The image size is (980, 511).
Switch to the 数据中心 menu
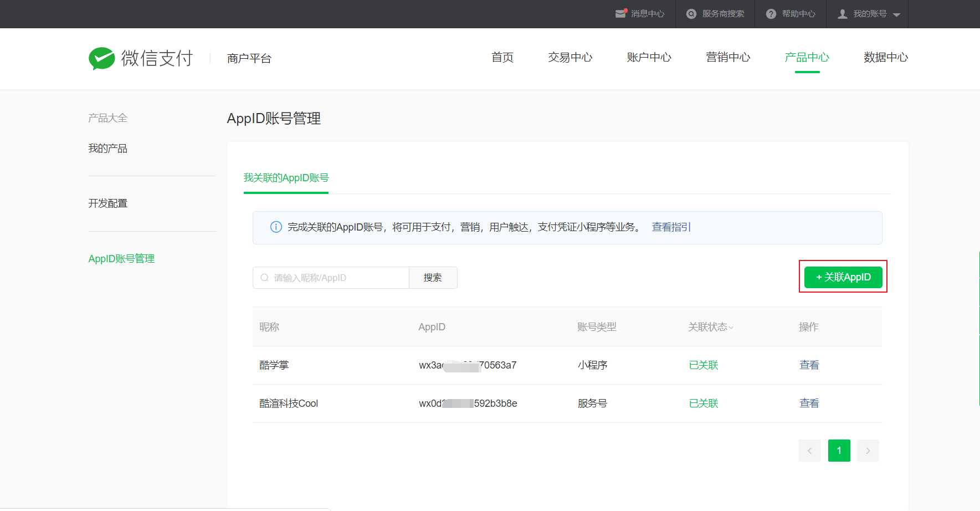[x=885, y=58]
